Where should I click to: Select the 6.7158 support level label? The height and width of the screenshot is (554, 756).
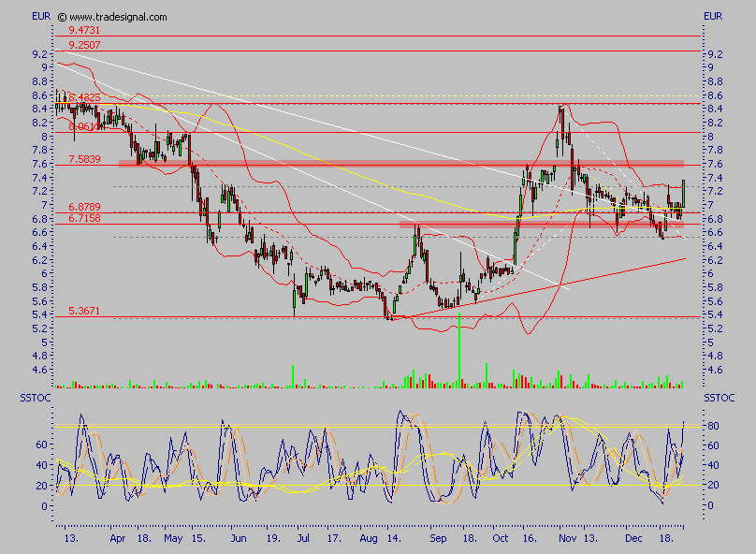(84, 218)
